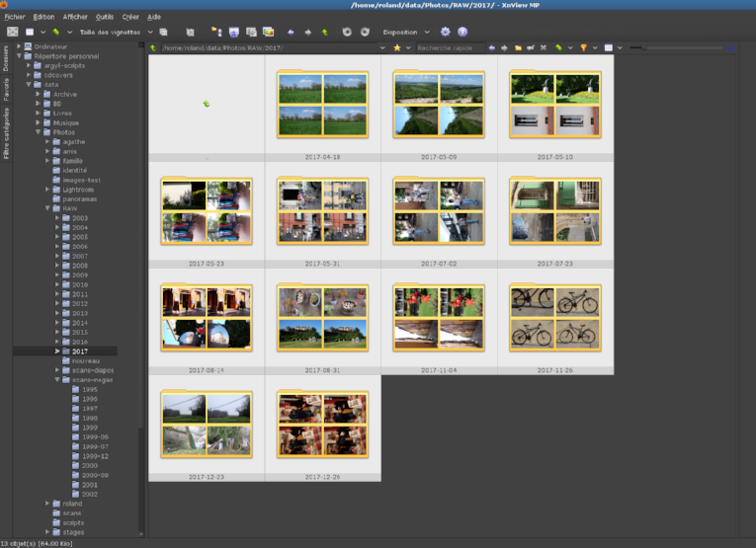Image resolution: width=756 pixels, height=548 pixels.
Task: Open the Disposition layout dropdown
Action: [x=405, y=32]
